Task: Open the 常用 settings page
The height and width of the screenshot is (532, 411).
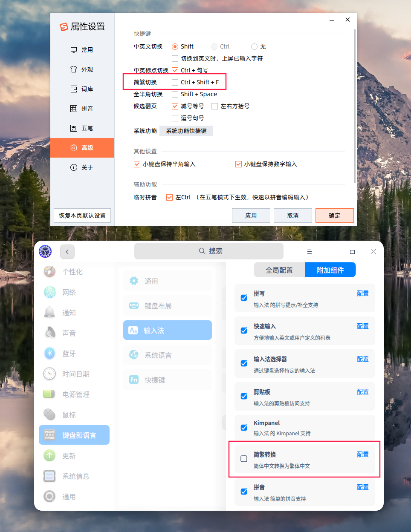Action: [x=82, y=49]
